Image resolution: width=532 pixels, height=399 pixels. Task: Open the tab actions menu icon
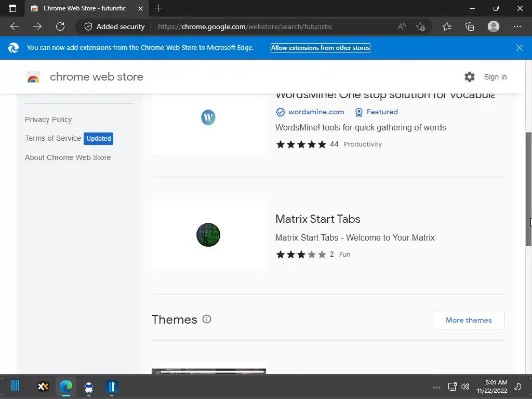click(12, 8)
